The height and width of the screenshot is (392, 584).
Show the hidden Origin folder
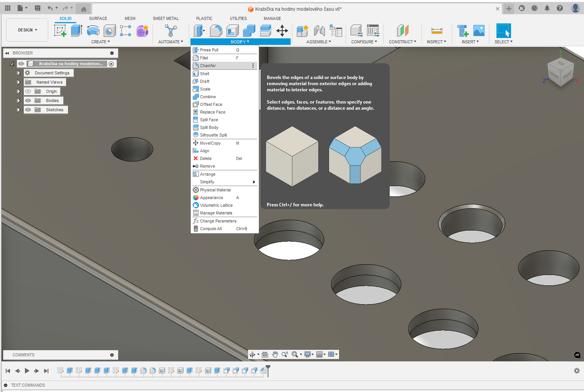(x=28, y=91)
